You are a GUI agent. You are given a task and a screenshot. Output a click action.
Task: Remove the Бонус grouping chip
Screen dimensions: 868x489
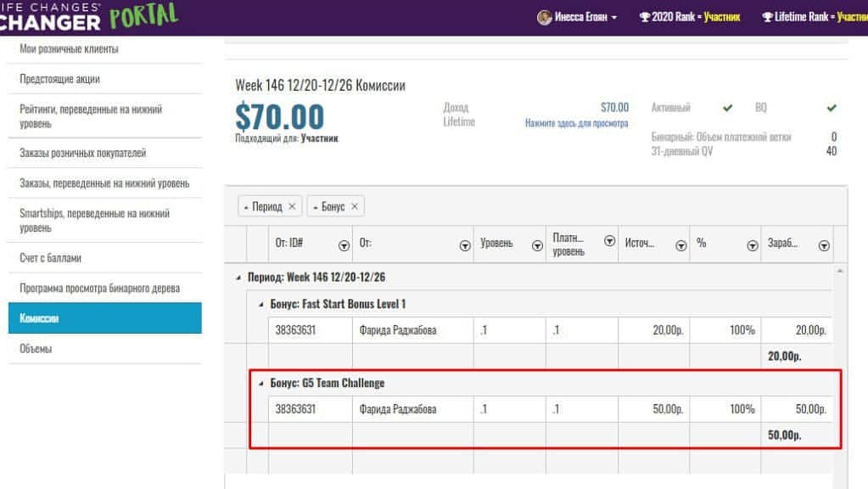click(355, 206)
